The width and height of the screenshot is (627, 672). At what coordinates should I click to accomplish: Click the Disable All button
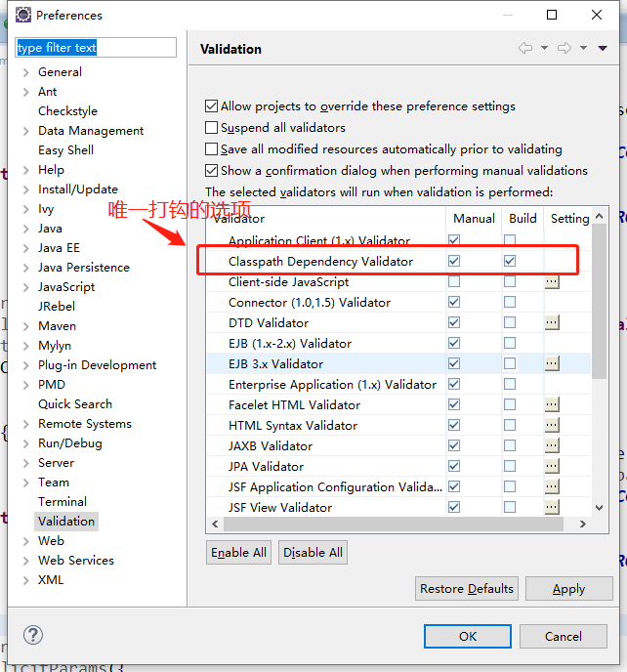313,553
